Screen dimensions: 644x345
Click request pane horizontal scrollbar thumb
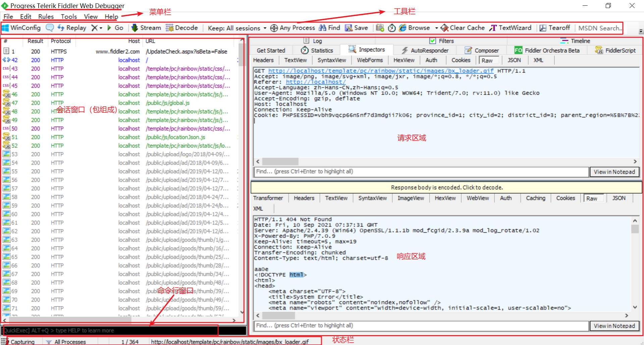click(x=280, y=161)
